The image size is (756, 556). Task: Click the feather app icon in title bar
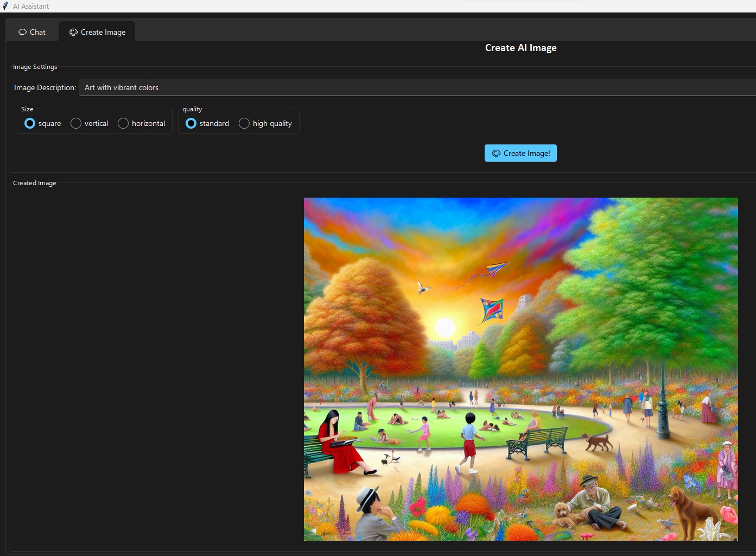click(x=5, y=6)
